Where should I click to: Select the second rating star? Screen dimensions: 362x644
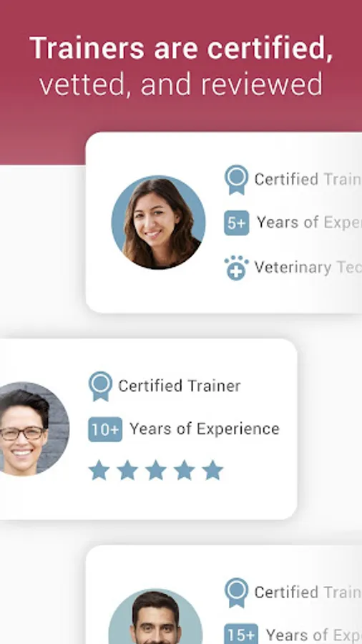tap(127, 470)
